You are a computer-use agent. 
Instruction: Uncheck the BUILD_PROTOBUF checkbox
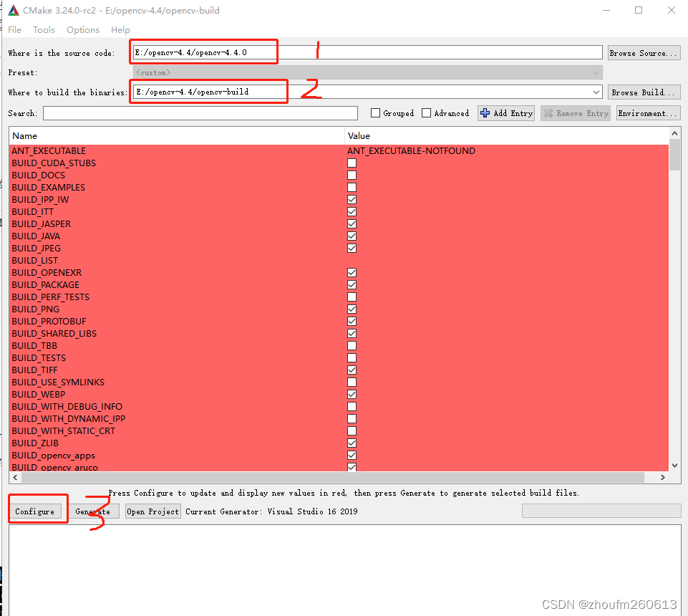point(352,322)
